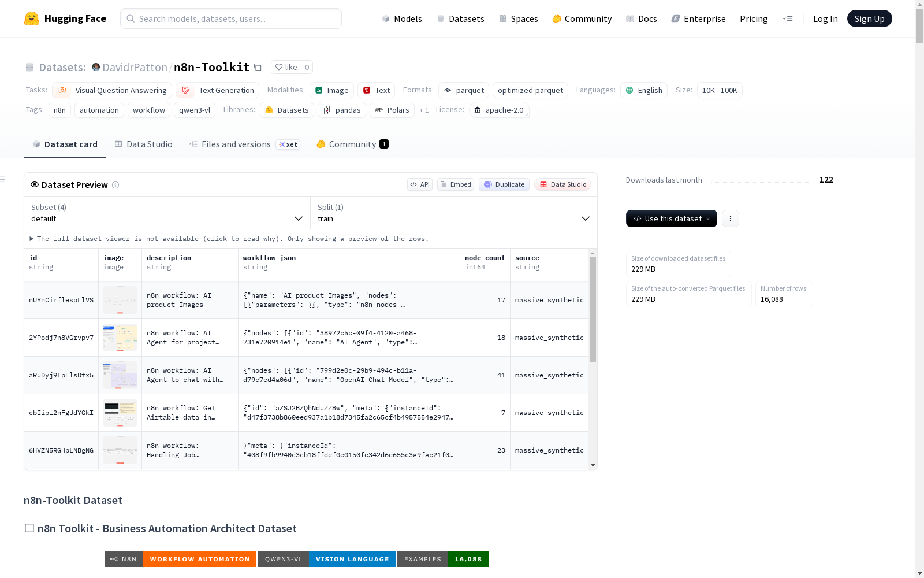Open the Pricing page link
Viewport: 924px width, 578px height.
point(754,18)
